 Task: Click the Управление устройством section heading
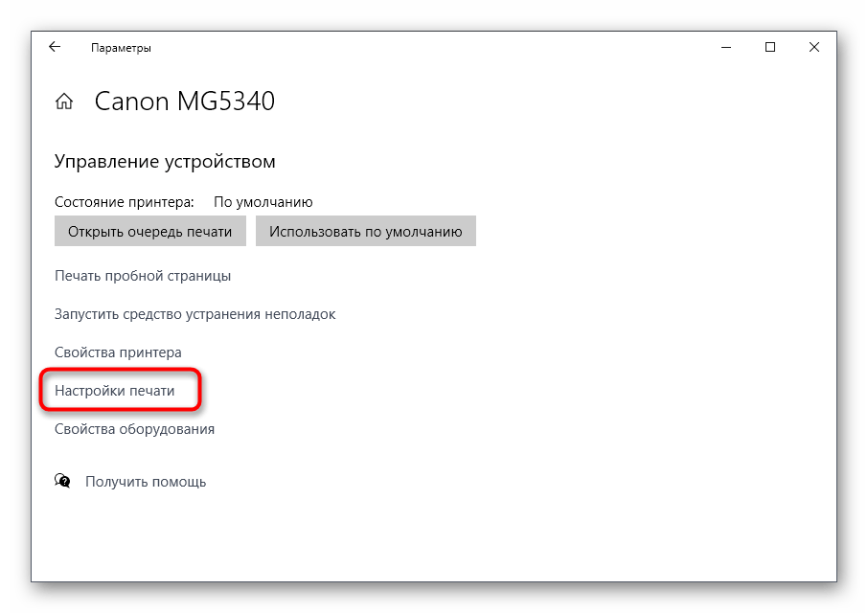tap(165, 162)
